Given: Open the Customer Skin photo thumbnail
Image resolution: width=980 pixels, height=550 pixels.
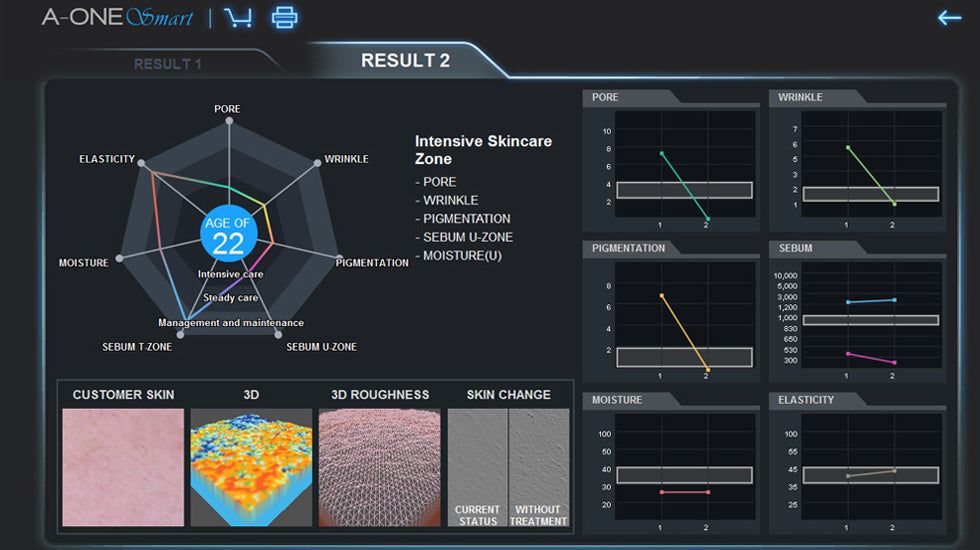Looking at the screenshot, I should click(123, 467).
